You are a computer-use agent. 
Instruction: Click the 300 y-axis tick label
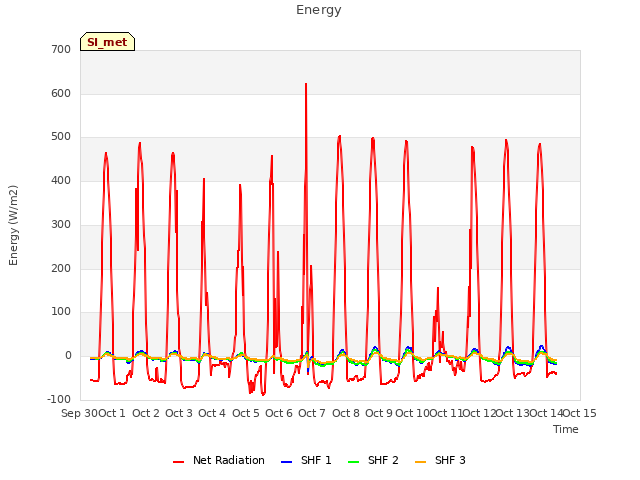(x=61, y=224)
